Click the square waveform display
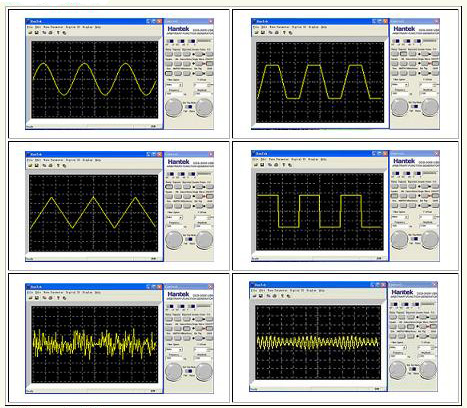Image resolution: width=467 pixels, height=408 pixels. (320, 211)
